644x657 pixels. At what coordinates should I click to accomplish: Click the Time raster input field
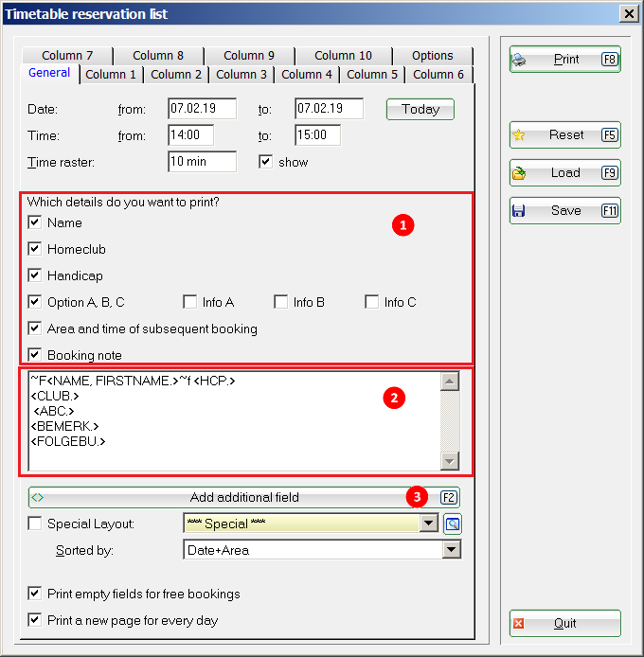coord(202,162)
